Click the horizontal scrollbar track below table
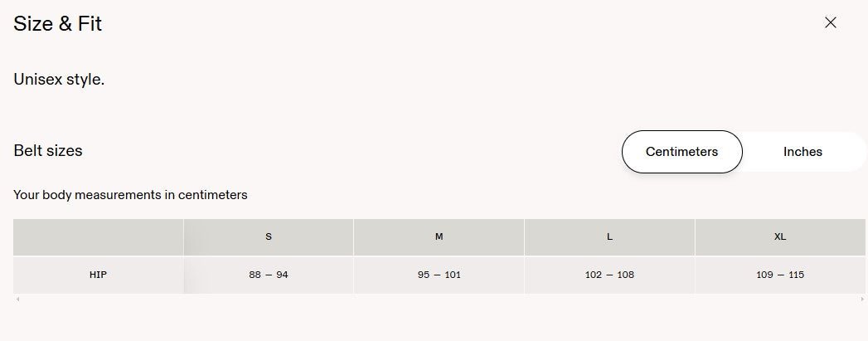 [x=439, y=299]
